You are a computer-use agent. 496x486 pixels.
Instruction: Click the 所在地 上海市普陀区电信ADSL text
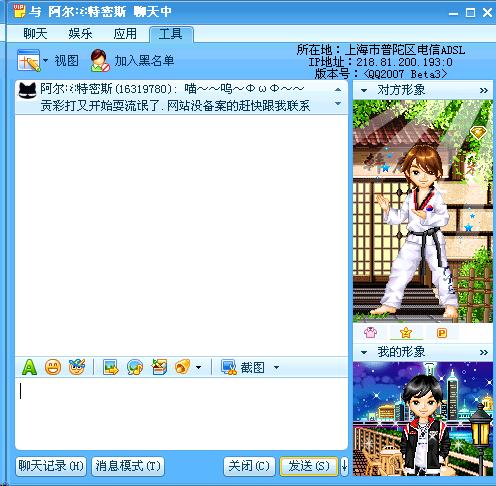[381, 50]
